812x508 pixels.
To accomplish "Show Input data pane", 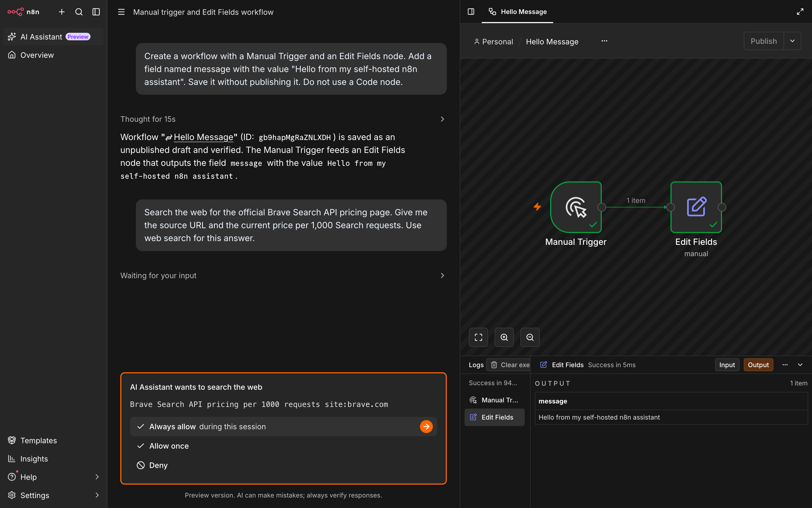I will tap(727, 365).
